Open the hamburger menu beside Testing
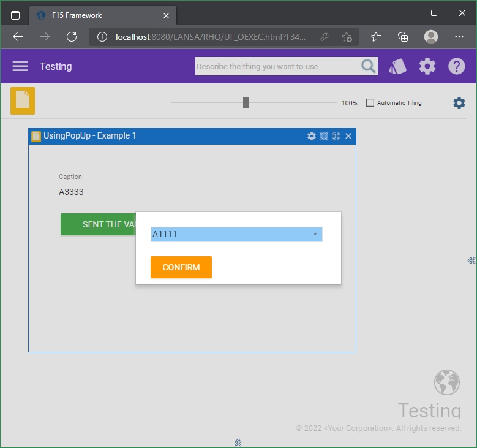Screen dimensions: 477x448 (20, 66)
